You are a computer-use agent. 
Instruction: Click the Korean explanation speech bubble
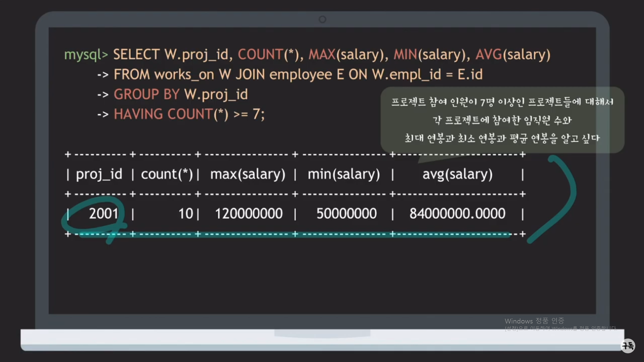(x=502, y=120)
